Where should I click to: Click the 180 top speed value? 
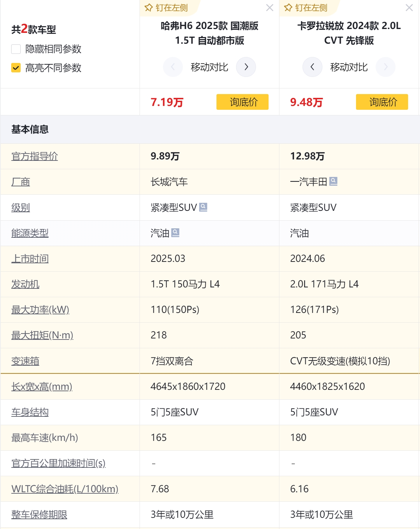298,437
